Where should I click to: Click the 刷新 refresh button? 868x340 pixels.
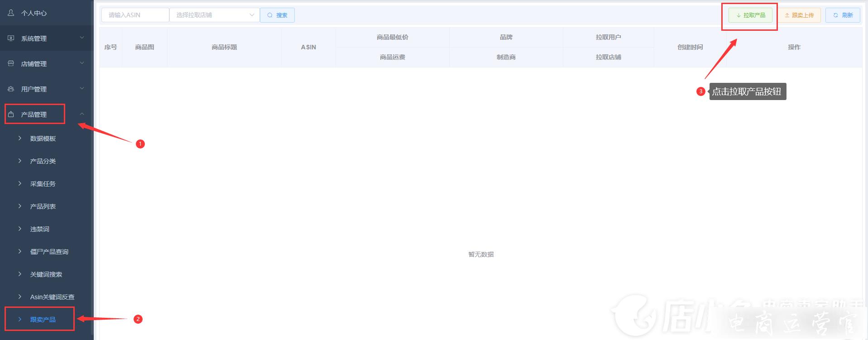coord(843,15)
